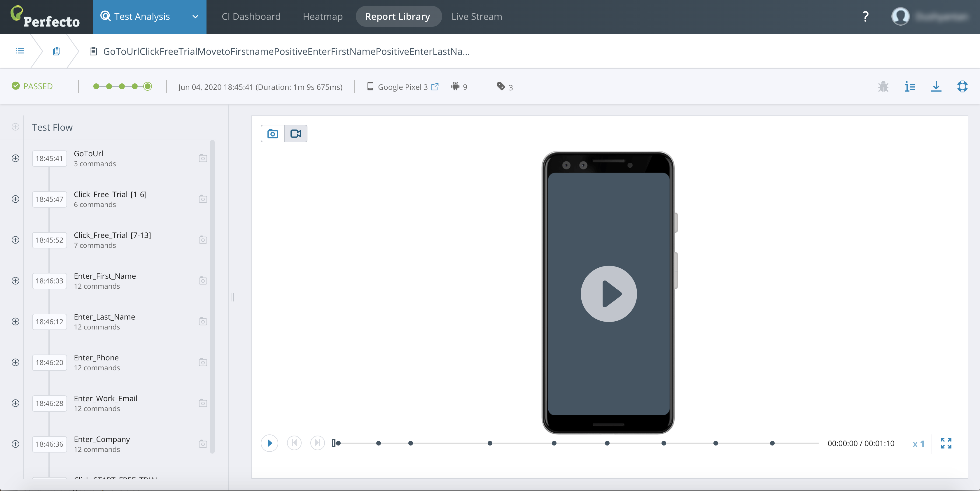980x491 pixels.
Task: Open the second breadcrumb clipboard icon
Action: [56, 51]
